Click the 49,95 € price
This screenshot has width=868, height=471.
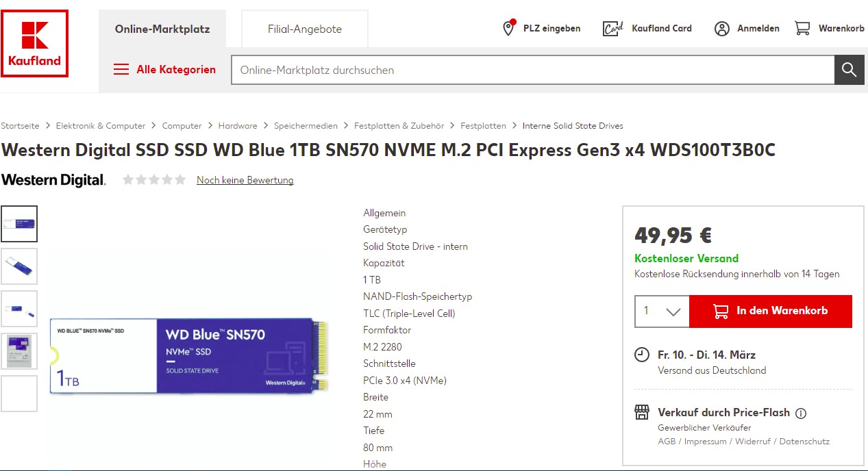pyautogui.click(x=673, y=235)
